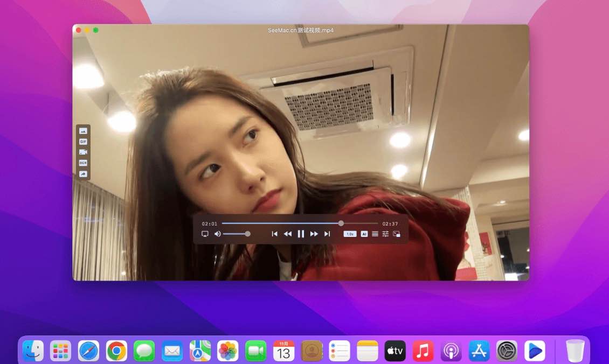Toggle the AI feature button
609x364 pixels.
364,234
